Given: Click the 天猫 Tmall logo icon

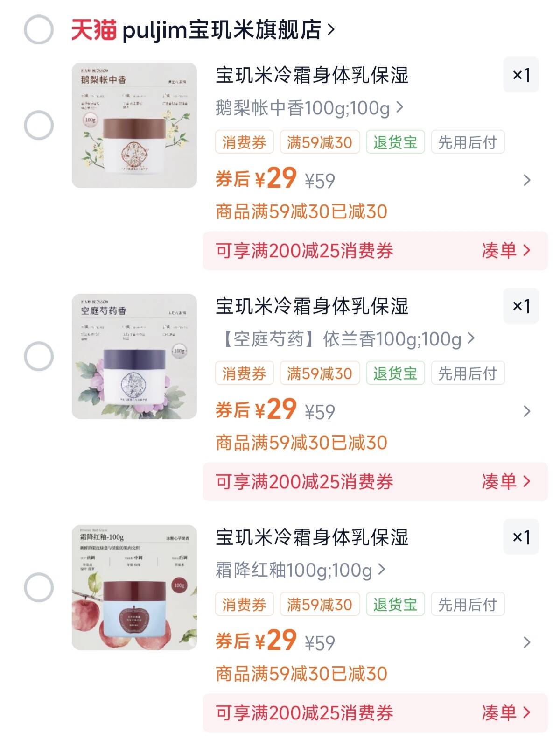Looking at the screenshot, I should [x=93, y=30].
